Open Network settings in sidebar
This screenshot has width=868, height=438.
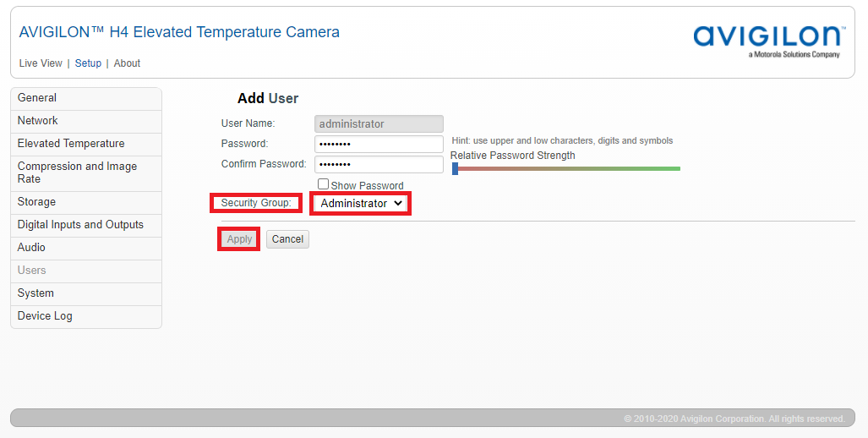pyautogui.click(x=38, y=121)
